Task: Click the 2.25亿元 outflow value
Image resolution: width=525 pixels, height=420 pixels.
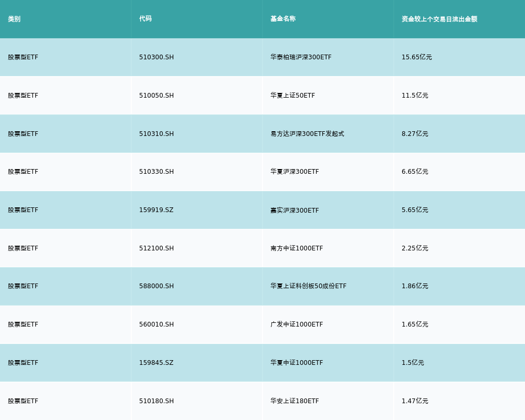Action: pyautogui.click(x=415, y=248)
